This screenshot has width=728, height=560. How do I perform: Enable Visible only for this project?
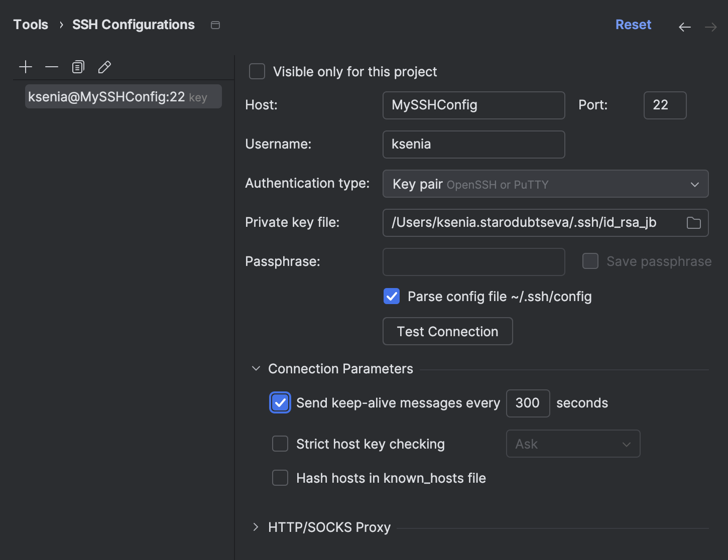[257, 71]
